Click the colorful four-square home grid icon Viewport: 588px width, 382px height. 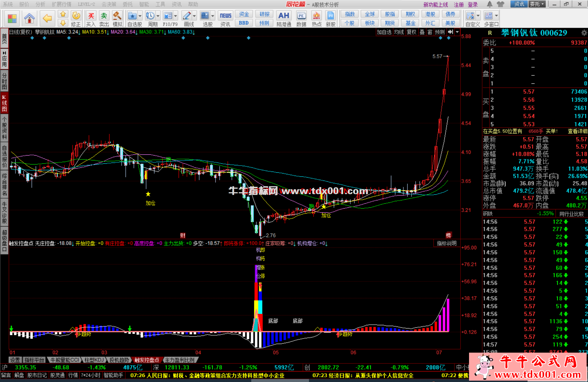(12, 18)
